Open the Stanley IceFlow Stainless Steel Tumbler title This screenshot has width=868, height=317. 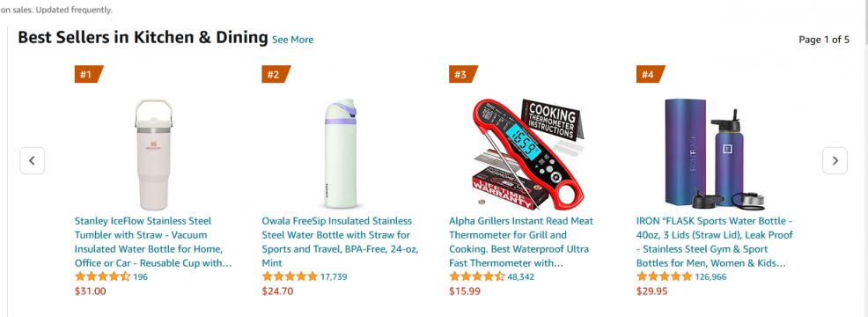pos(153,241)
